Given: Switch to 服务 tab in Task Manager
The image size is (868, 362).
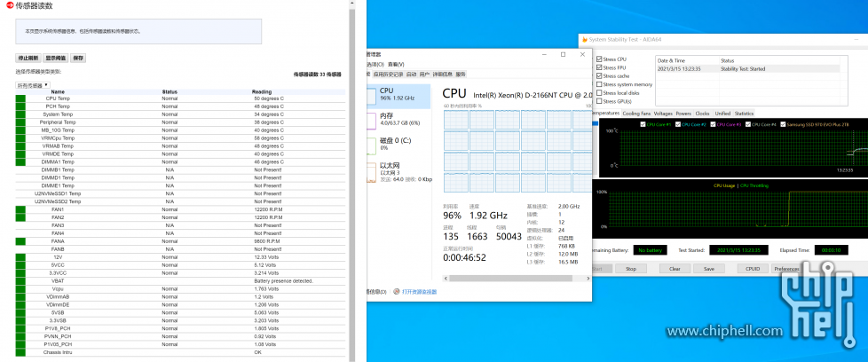Looking at the screenshot, I should pyautogui.click(x=461, y=74).
